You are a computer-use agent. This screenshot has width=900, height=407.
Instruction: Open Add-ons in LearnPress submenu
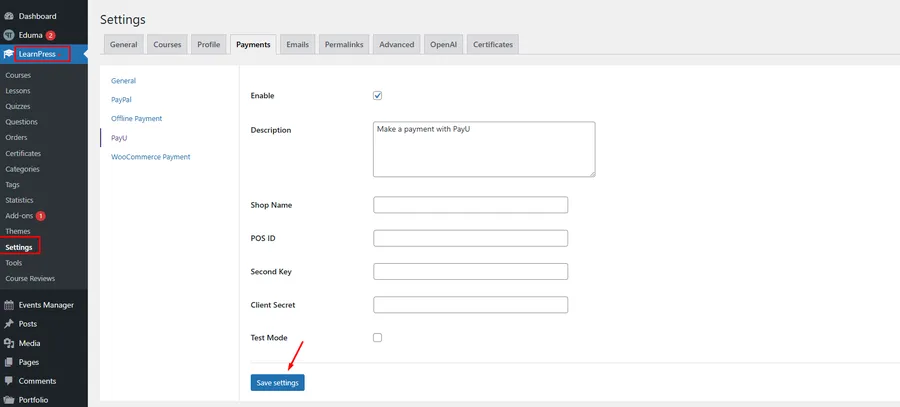(19, 216)
